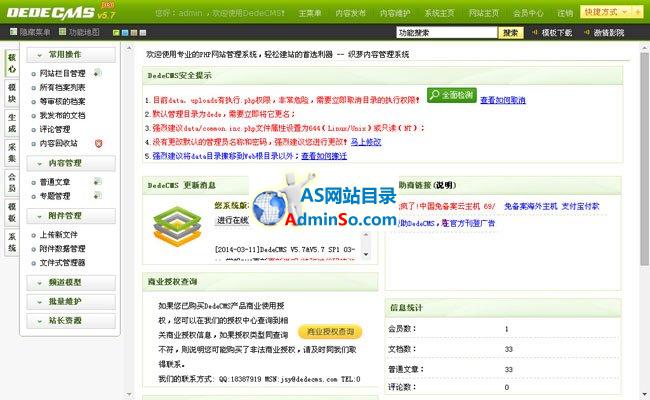
Task: Open 会员中心 from the top menu
Action: [x=528, y=13]
